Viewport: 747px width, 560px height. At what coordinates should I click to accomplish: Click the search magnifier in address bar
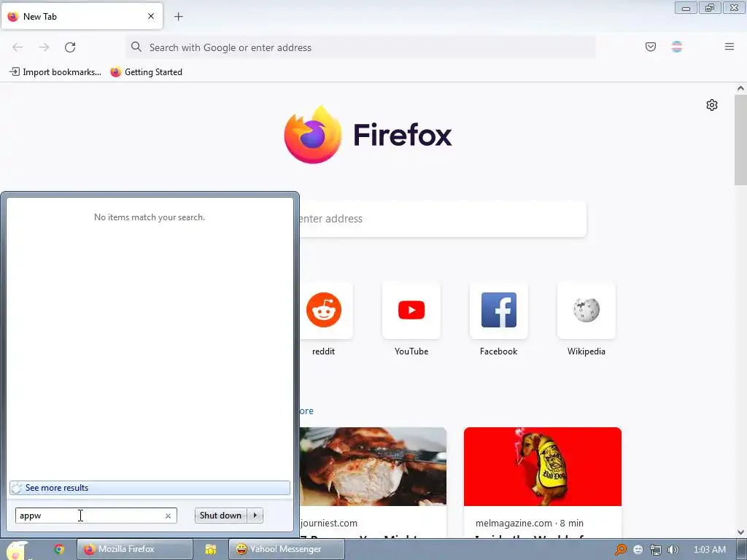tap(136, 47)
